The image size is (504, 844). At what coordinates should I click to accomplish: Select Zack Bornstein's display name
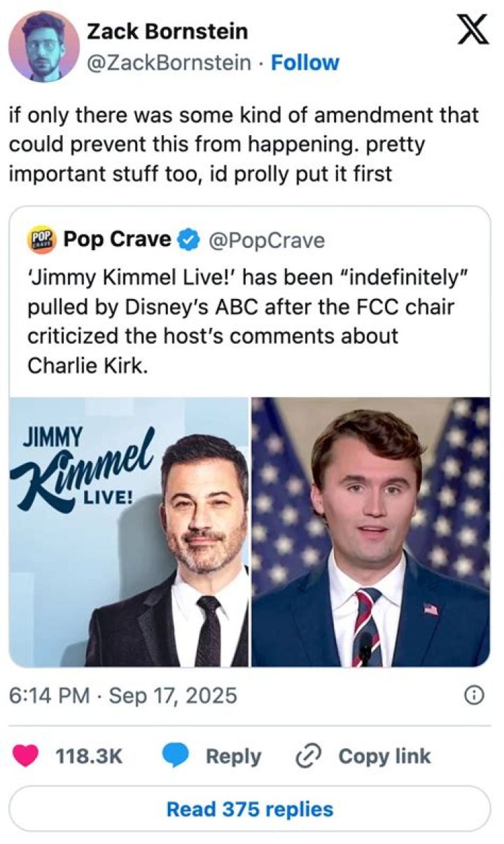[x=169, y=31]
